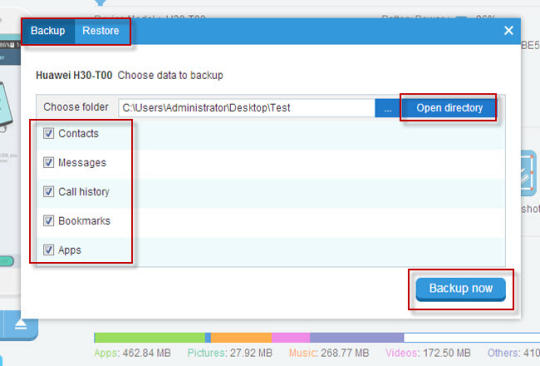Click the Pictures: 27.92 MB label
This screenshot has width=540, height=366.
230,353
